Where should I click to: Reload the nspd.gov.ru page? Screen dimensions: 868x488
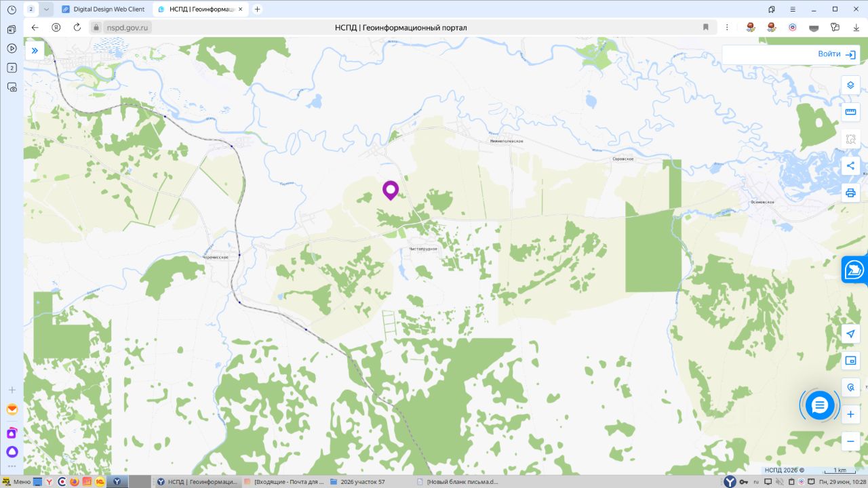pyautogui.click(x=77, y=27)
